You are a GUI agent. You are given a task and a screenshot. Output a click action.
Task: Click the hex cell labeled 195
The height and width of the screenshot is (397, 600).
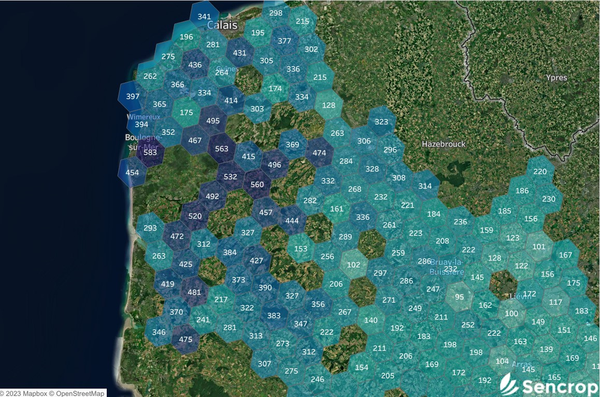click(x=258, y=33)
